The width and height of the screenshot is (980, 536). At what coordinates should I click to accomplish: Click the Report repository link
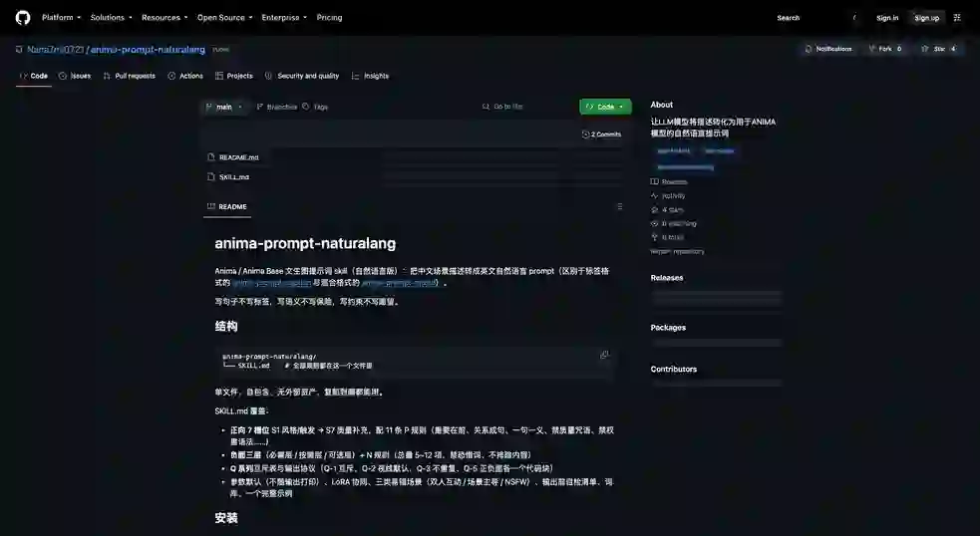[x=678, y=252]
